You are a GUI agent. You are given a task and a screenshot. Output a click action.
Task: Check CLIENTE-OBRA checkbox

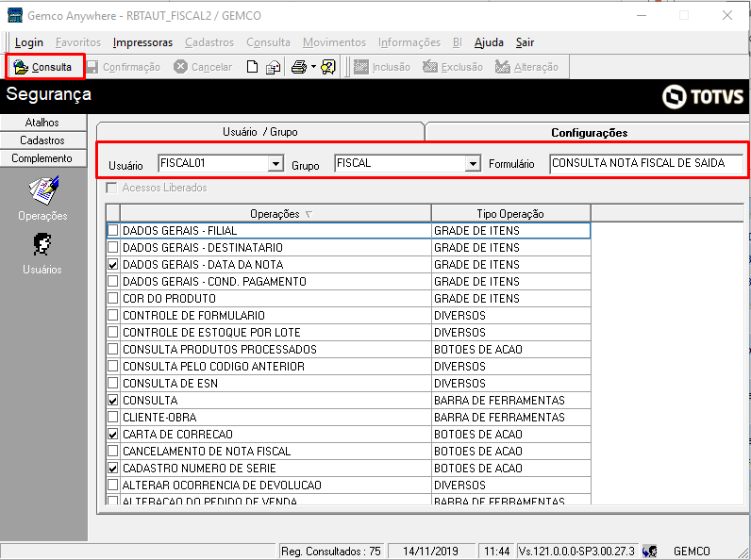(x=112, y=417)
